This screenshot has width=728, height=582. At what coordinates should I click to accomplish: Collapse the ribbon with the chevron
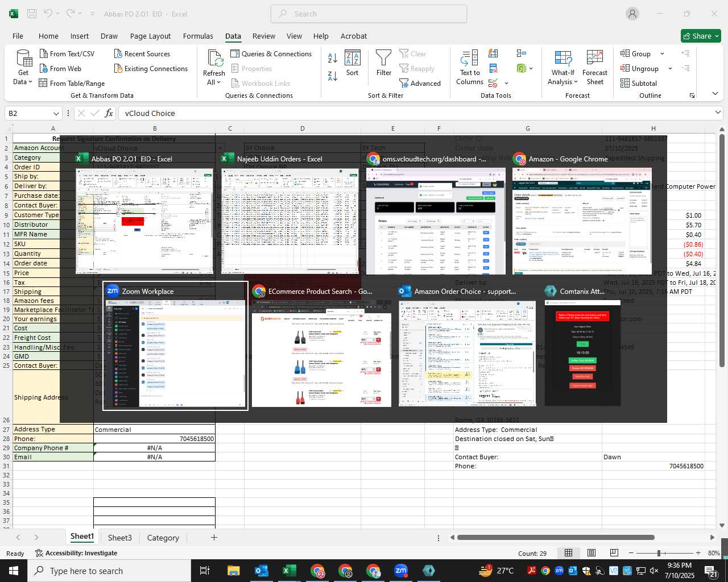(715, 94)
